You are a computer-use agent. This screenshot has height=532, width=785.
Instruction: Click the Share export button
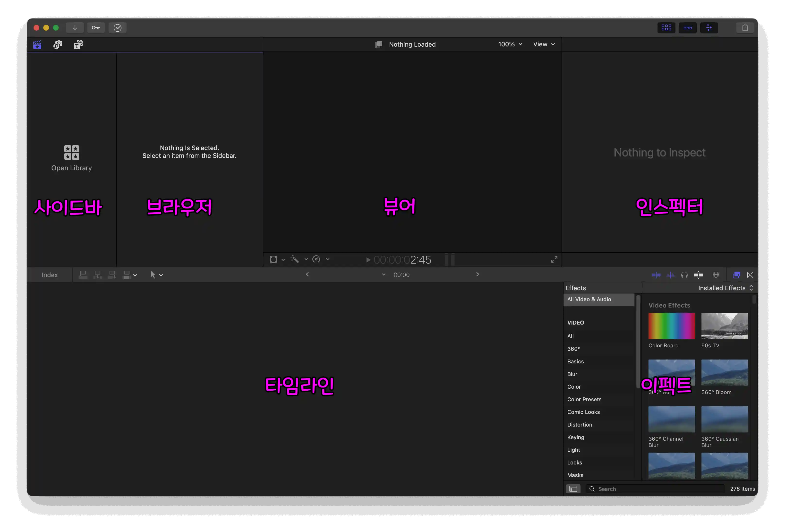(745, 28)
